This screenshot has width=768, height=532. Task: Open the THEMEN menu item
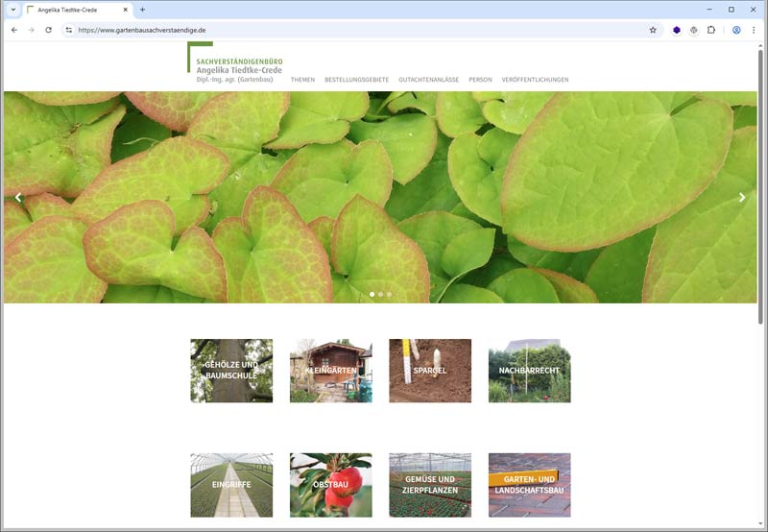302,80
